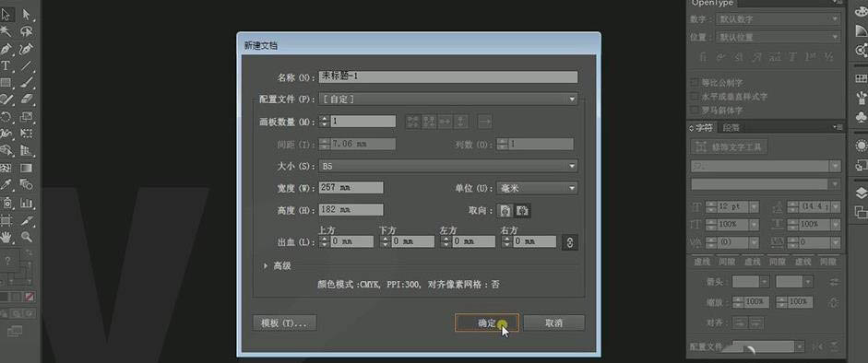Click the Color swatch button in toolbar
The height and width of the screenshot is (363, 868).
[x=5, y=297]
